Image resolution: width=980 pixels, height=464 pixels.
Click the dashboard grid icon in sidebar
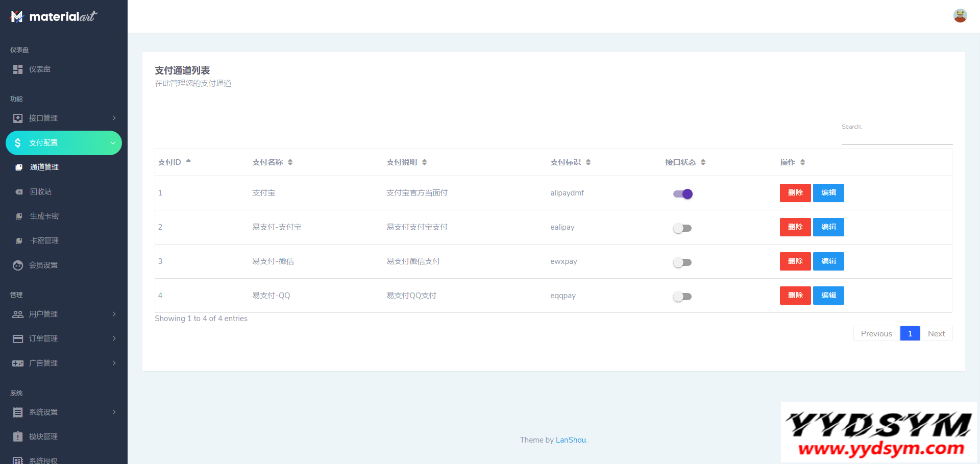[x=18, y=69]
